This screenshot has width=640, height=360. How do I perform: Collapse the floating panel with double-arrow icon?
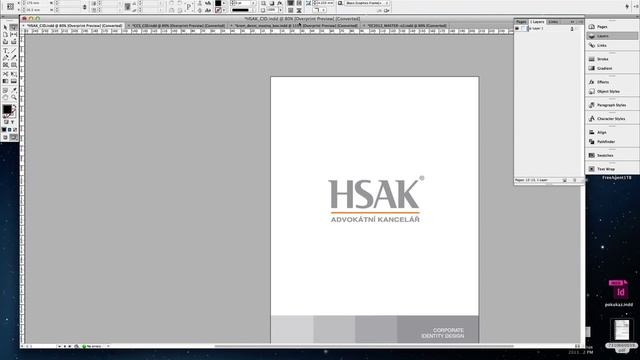click(573, 22)
